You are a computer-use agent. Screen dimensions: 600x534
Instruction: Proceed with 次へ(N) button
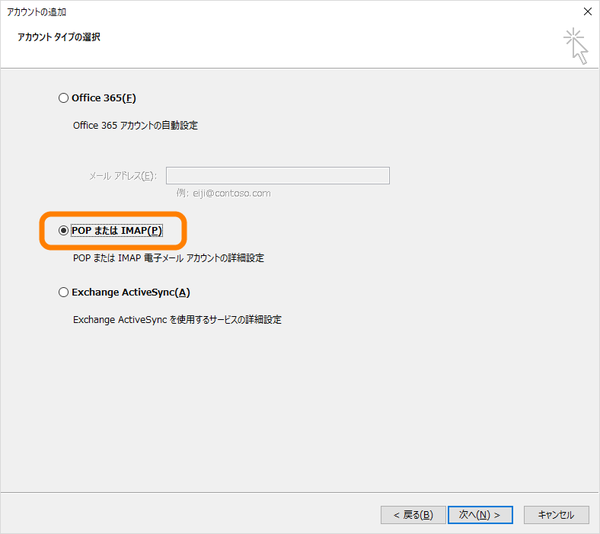pos(480,515)
